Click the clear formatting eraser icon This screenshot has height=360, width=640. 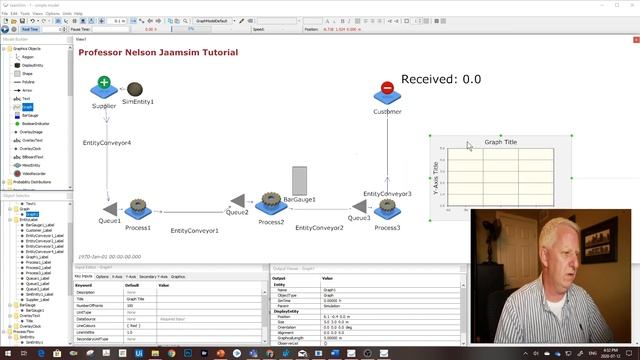pyautogui.click(x=250, y=21)
